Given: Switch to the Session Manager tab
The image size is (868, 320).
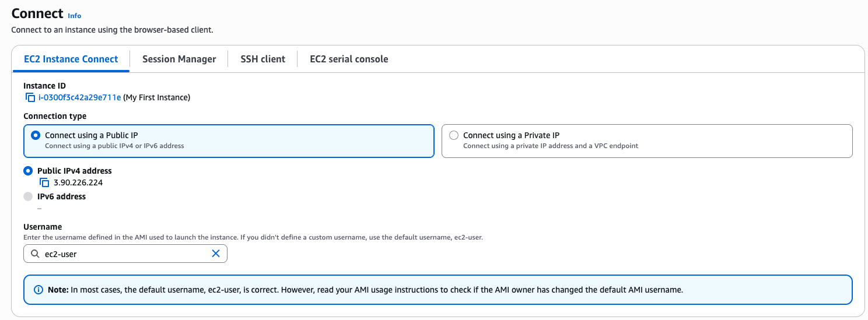Looking at the screenshot, I should point(179,59).
